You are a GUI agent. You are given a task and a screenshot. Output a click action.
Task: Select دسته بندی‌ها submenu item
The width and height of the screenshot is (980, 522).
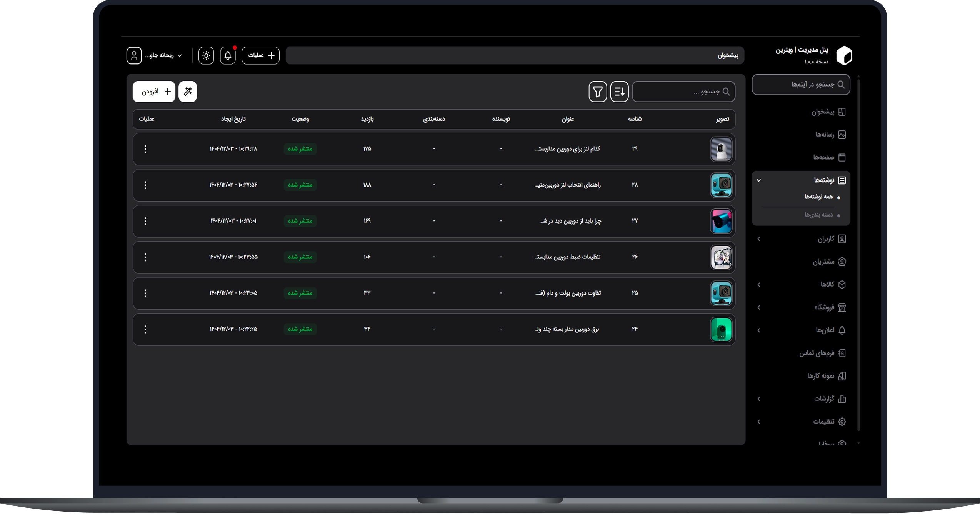click(818, 215)
